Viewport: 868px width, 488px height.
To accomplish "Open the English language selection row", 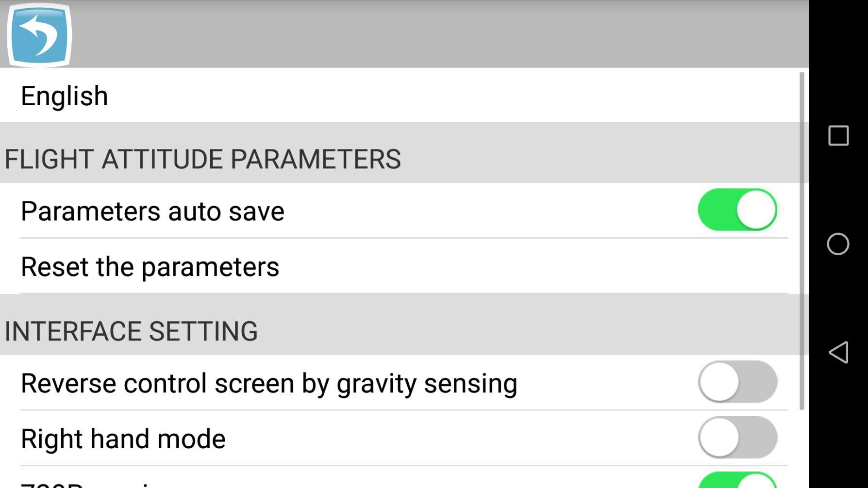I will click(65, 96).
